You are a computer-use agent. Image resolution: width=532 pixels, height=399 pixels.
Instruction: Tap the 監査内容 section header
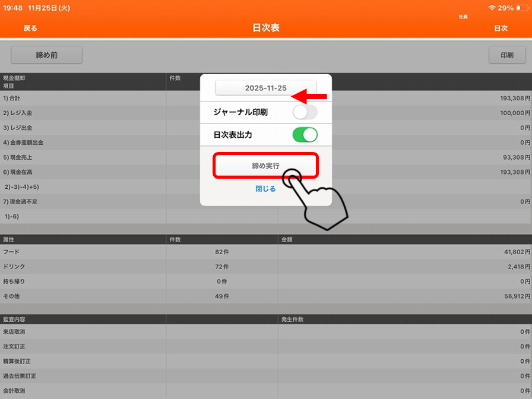(83, 319)
